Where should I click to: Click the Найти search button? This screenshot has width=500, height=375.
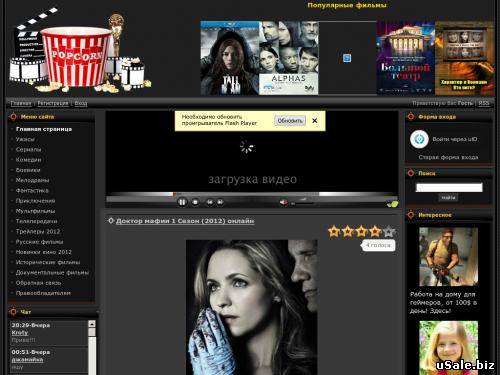click(448, 198)
